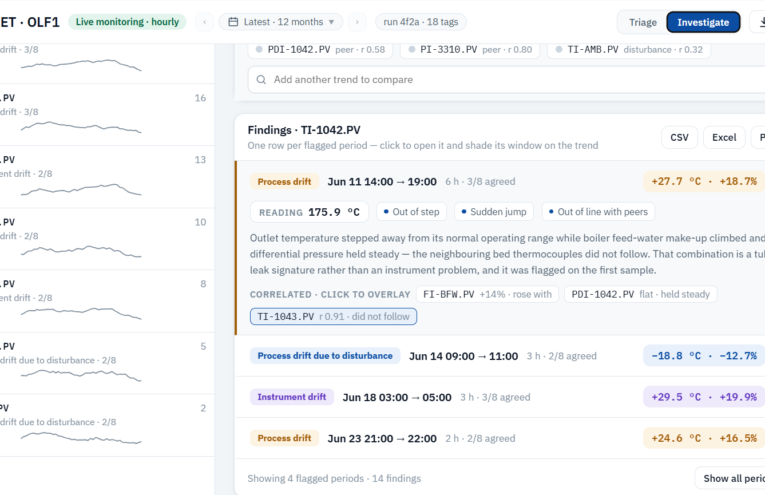The image size is (765, 495).
Task: Open the Latest · 12 months date dropdown
Action: click(x=281, y=22)
